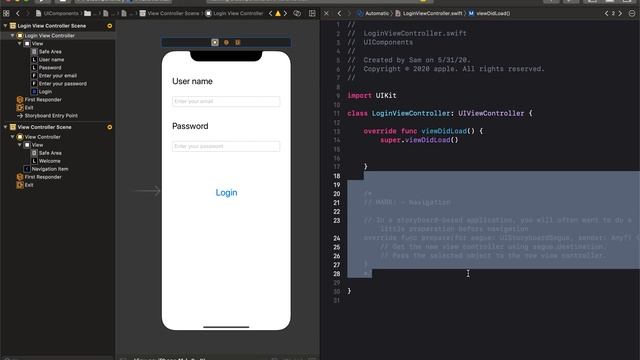Show next counterpart file
This screenshot has width=640, height=360.
620,13
